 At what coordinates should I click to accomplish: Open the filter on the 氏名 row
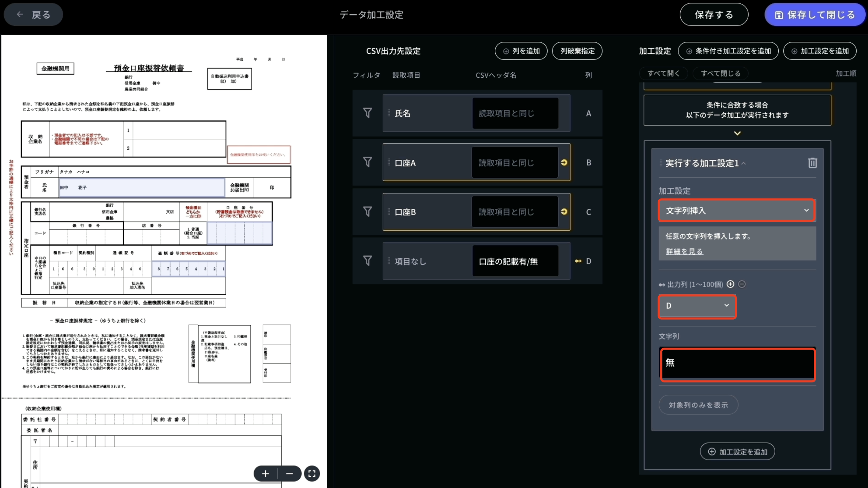pyautogui.click(x=367, y=113)
